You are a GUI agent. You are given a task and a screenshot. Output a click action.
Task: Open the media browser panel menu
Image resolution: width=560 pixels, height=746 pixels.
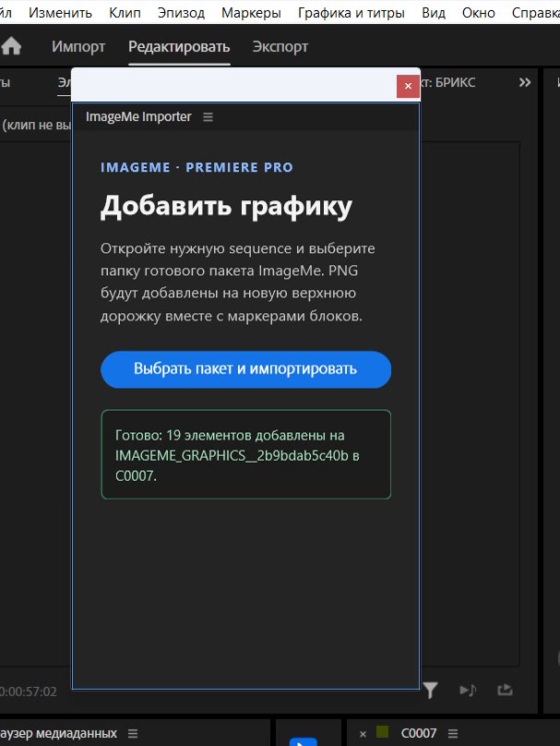pos(133,733)
